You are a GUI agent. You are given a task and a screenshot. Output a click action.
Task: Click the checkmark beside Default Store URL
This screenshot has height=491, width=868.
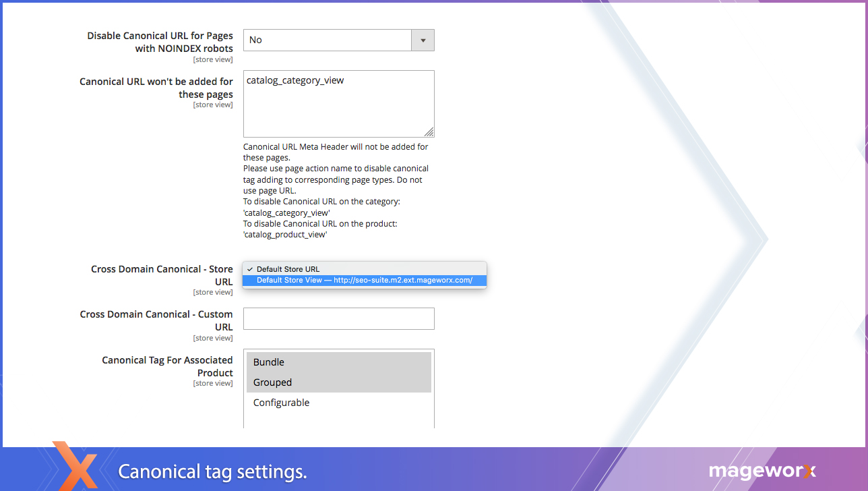(249, 269)
